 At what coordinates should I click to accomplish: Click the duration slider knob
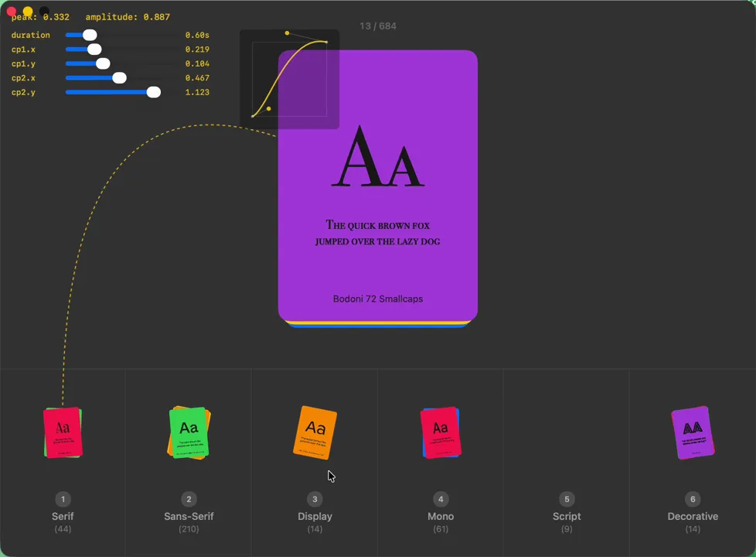pos(90,35)
